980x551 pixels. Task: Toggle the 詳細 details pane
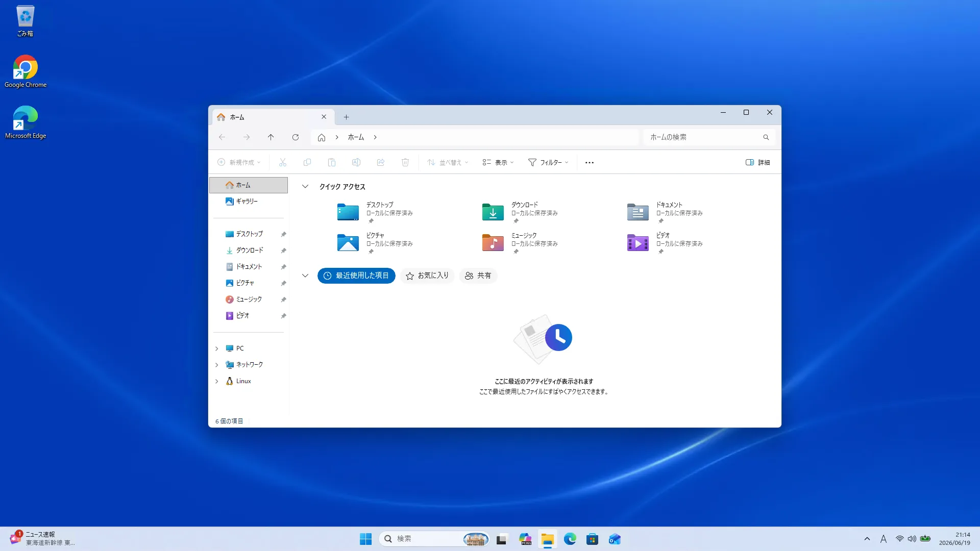point(757,162)
